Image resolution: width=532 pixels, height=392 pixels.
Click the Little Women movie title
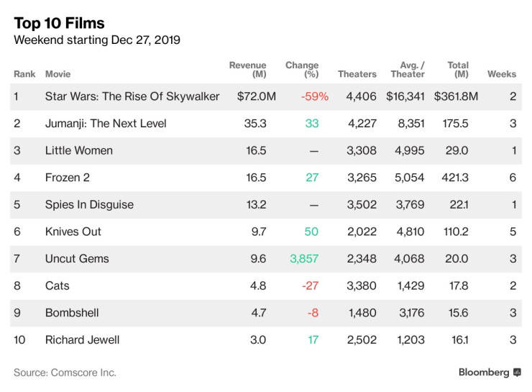(x=79, y=150)
